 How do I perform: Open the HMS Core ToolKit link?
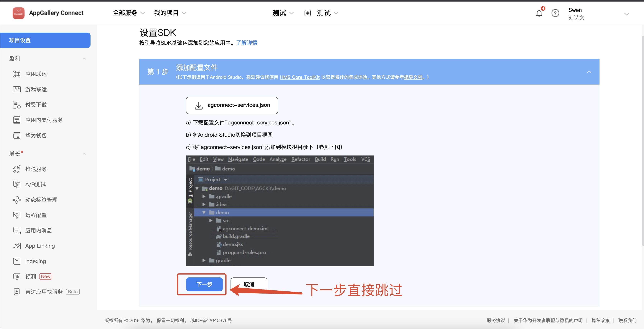pyautogui.click(x=300, y=77)
